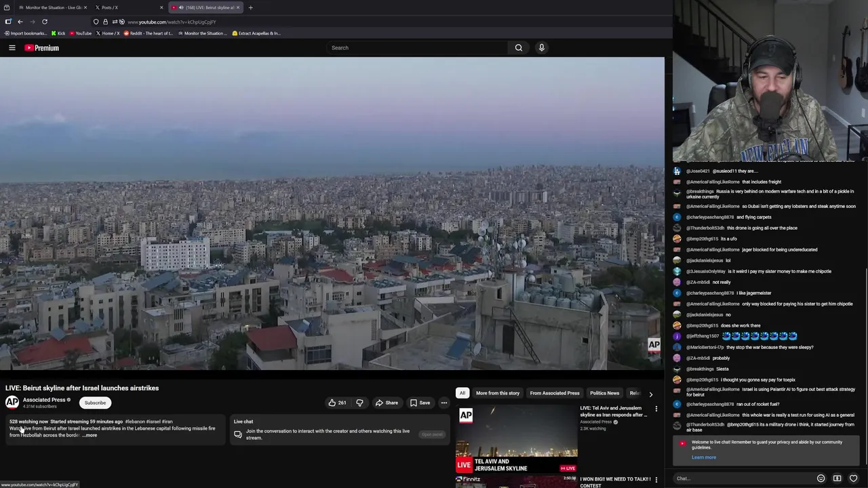Open the emoji picker in chat
This screenshot has width=868, height=488.
(821, 479)
